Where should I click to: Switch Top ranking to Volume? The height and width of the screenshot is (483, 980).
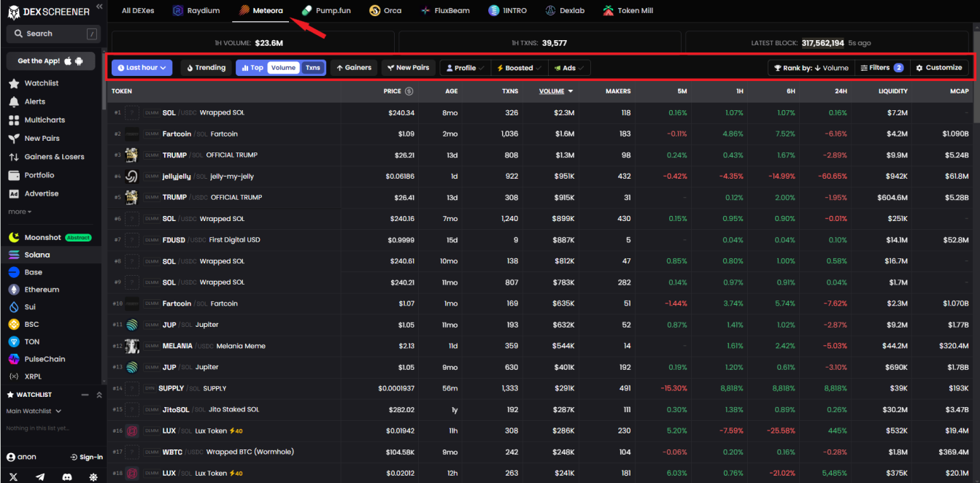click(x=283, y=68)
